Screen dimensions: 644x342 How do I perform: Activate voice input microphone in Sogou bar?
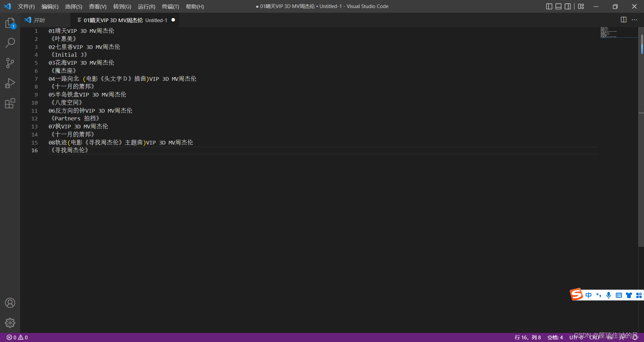point(608,295)
